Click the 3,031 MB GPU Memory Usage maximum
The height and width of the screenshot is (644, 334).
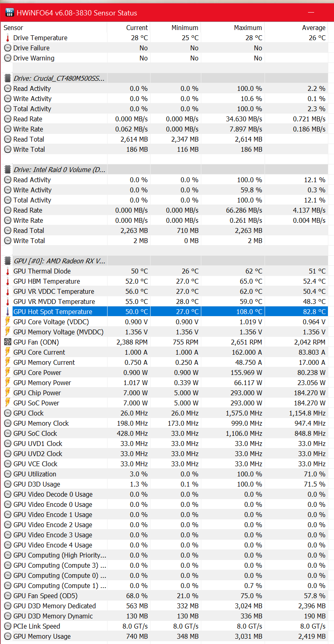[248, 636]
